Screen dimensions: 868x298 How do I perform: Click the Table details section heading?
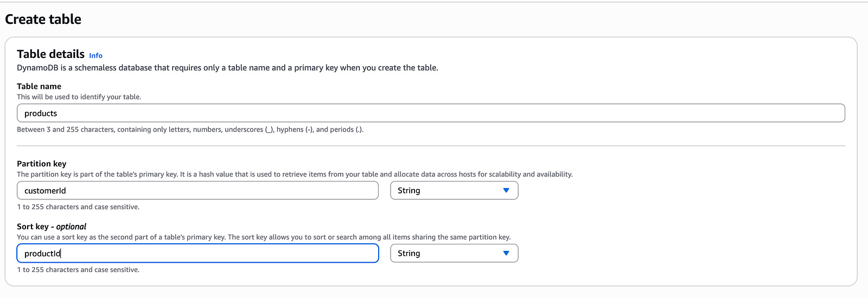pyautogui.click(x=50, y=54)
